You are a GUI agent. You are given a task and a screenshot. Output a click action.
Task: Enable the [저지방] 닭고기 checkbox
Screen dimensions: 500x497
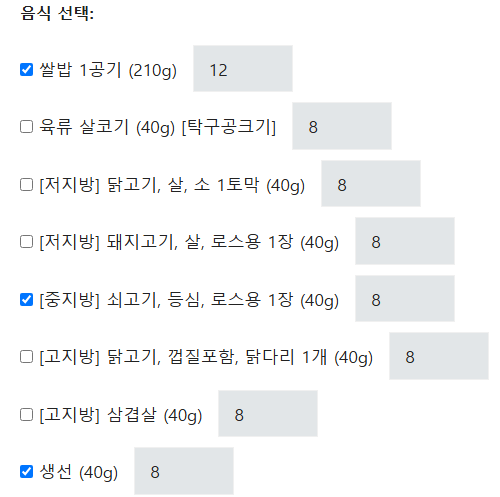[26, 185]
